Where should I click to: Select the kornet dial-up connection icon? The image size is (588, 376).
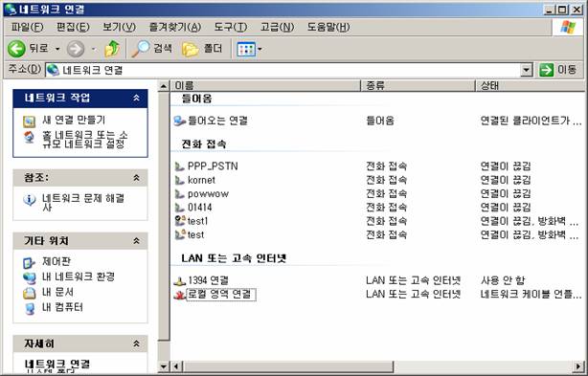tap(180, 180)
